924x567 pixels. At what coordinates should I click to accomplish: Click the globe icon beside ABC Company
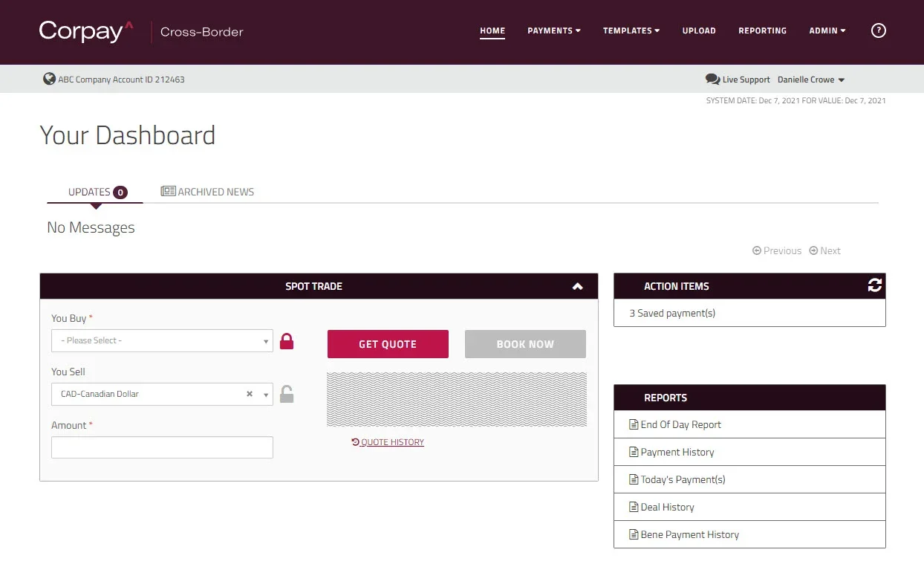point(49,79)
